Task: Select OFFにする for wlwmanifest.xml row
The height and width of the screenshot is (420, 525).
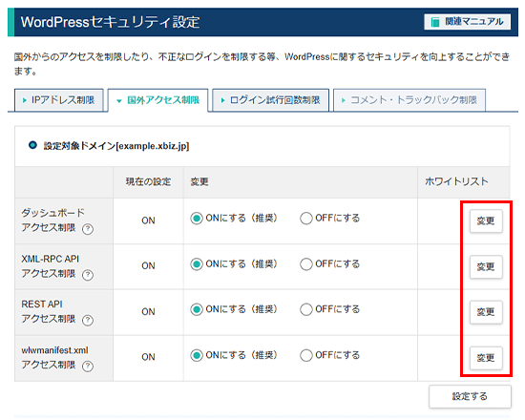Action: click(x=306, y=355)
